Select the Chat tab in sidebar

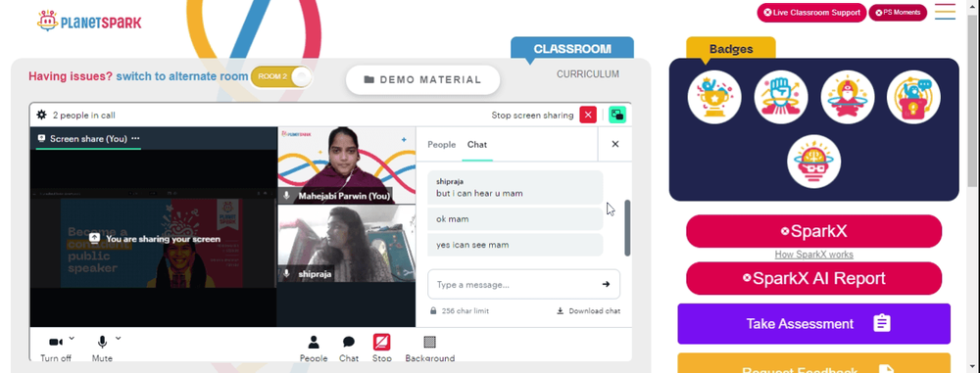coord(477,144)
